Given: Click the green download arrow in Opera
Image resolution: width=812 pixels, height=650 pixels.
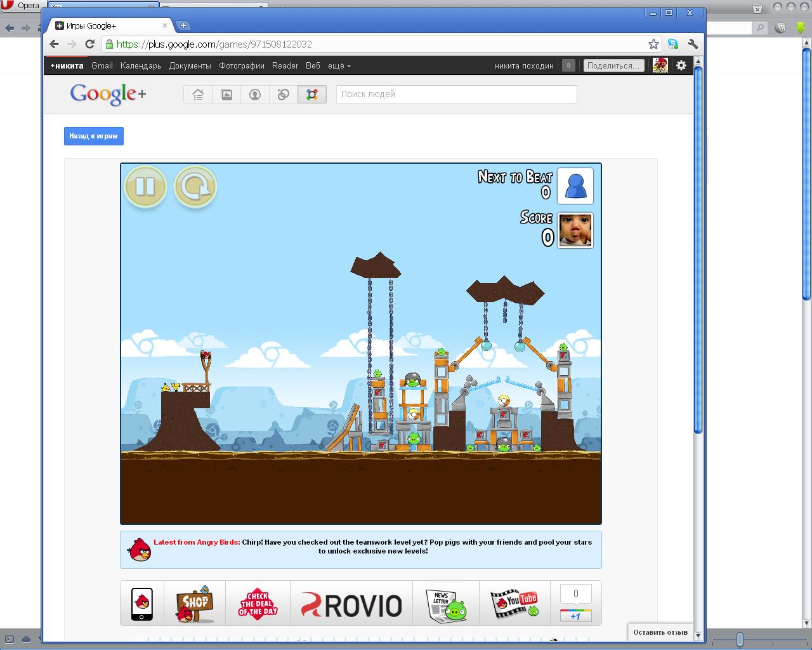Looking at the screenshot, I should (x=799, y=27).
